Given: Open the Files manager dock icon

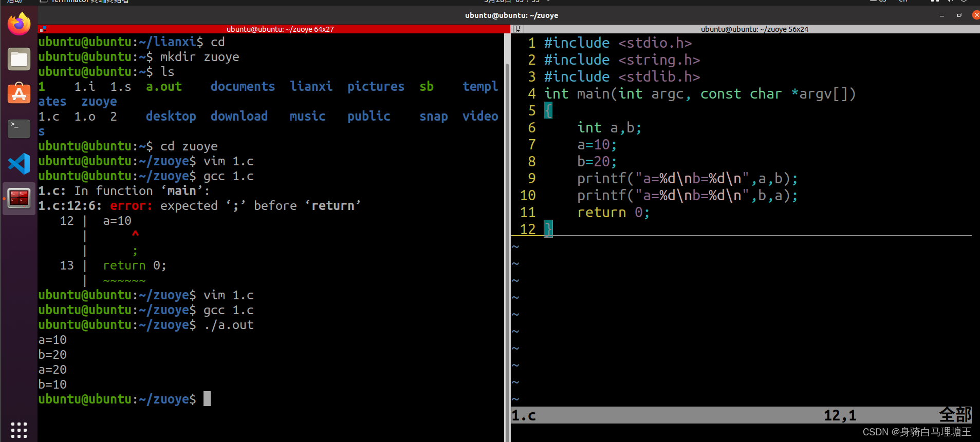Looking at the screenshot, I should pos(19,59).
